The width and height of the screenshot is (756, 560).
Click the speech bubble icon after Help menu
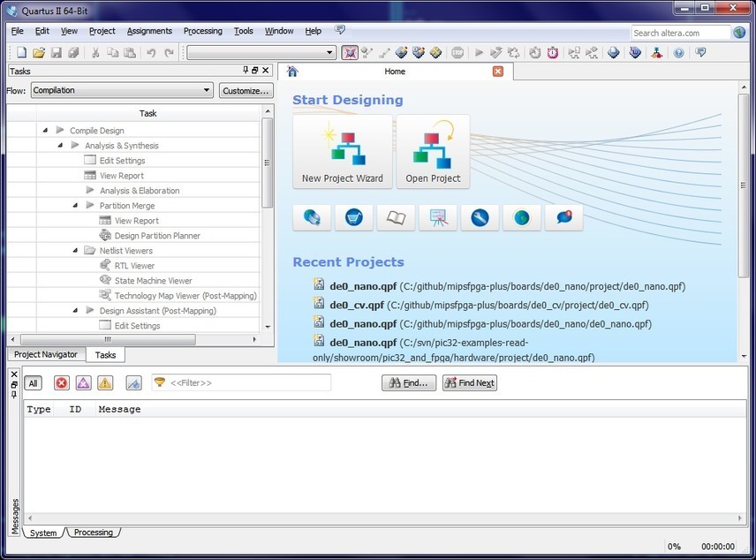point(340,30)
